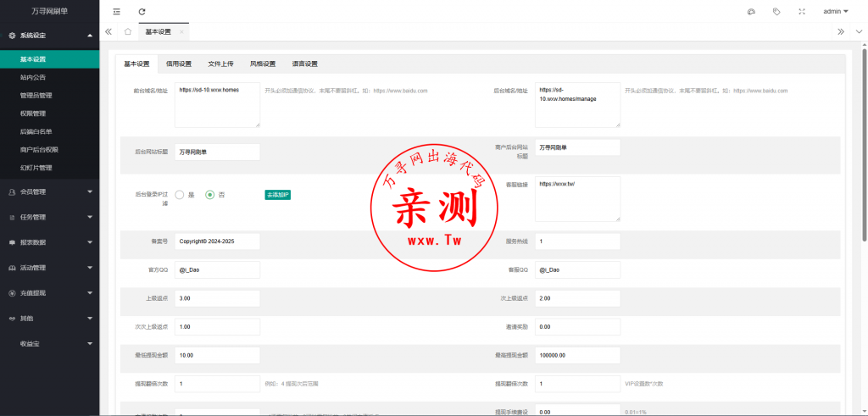Viewport: 868px width, 416px height.
Task: Expand the 充值提现 menu arrow
Action: click(x=90, y=293)
